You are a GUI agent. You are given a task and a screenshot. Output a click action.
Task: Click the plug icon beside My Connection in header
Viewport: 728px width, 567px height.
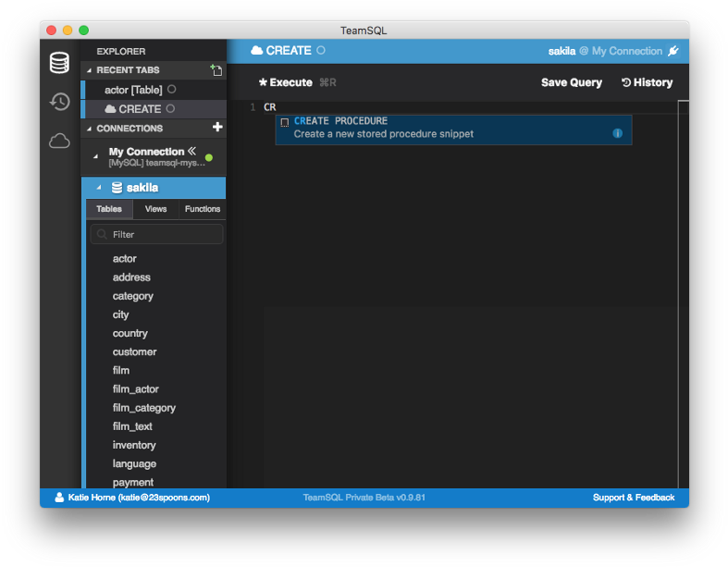[x=673, y=51]
